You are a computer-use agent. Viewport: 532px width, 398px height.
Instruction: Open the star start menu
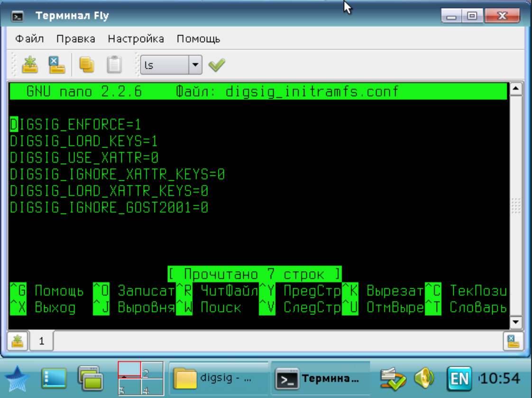point(18,379)
